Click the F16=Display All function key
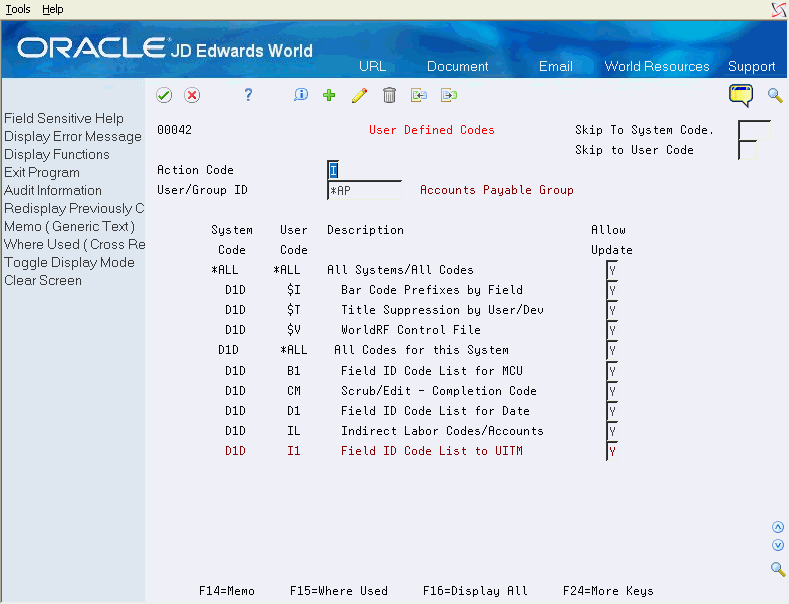 click(x=475, y=591)
